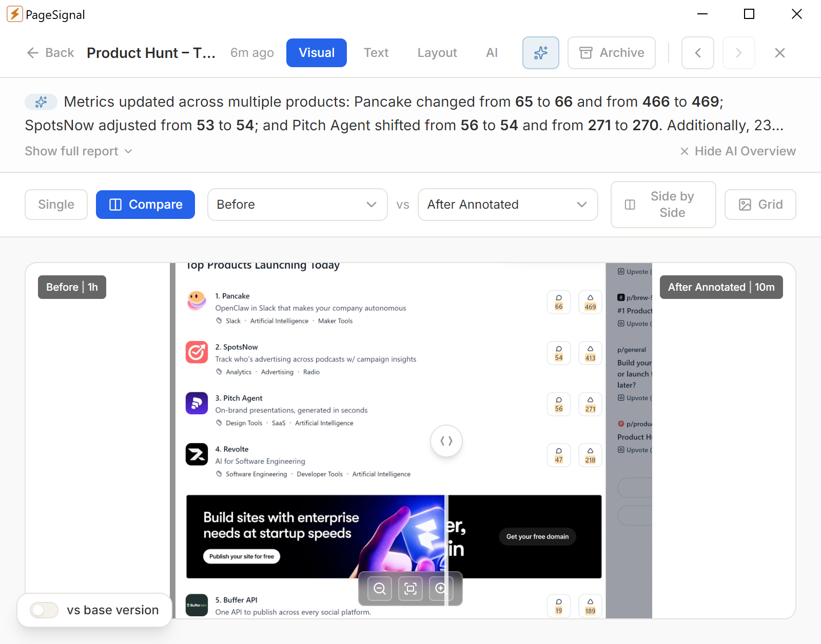Click the PageSignal lightning logo
The image size is (821, 644).
[14, 14]
